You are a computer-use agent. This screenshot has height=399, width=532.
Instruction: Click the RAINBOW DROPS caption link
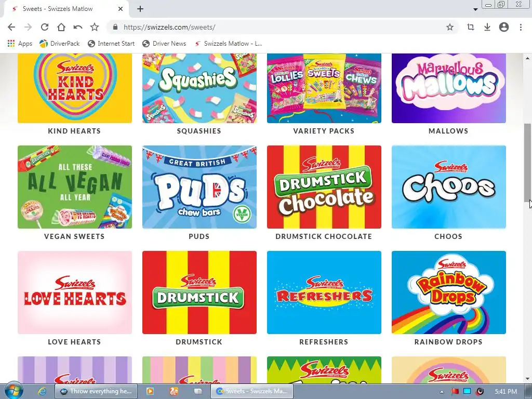448,342
